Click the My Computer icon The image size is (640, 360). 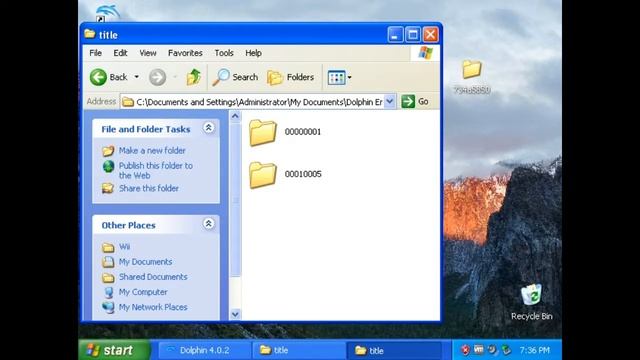coord(109,292)
